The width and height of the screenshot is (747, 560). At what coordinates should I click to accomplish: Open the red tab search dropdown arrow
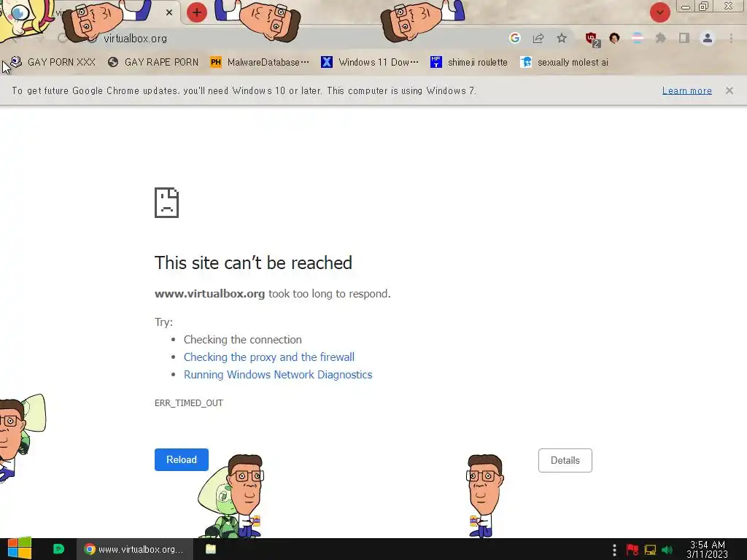659,12
